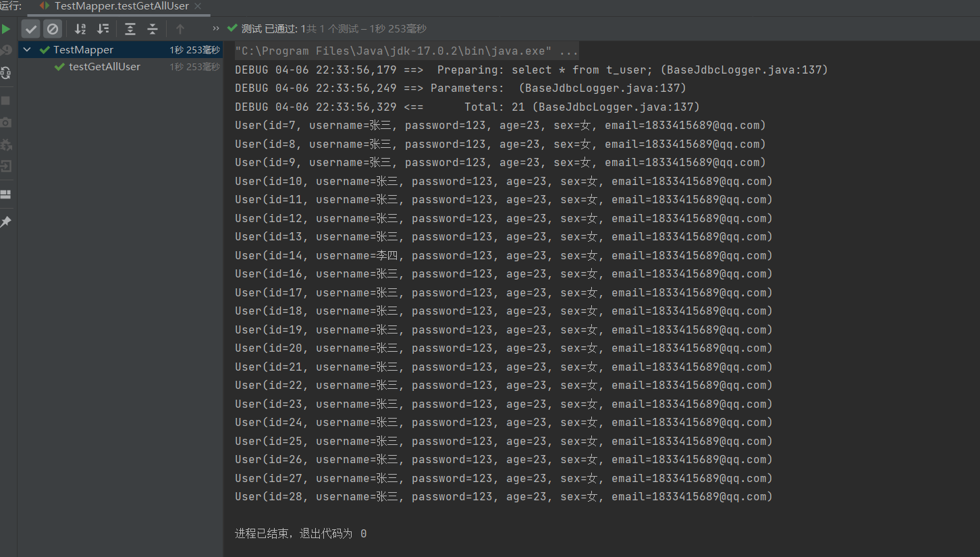Click the java.exe command line
Viewport: 980px width, 557px height.
406,51
